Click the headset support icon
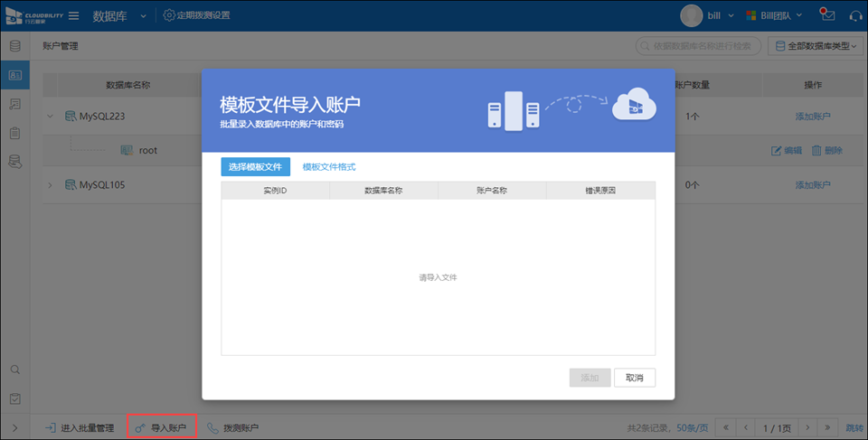This screenshot has width=868, height=440. 854,15
